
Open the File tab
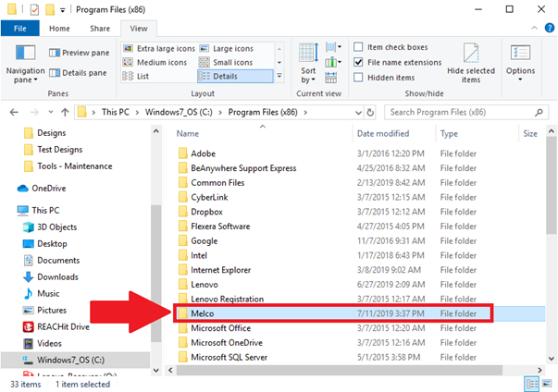point(19,29)
